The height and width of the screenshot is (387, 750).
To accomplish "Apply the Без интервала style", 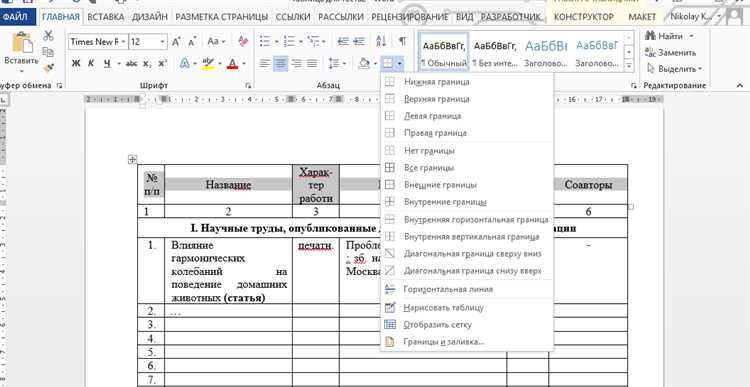I will pos(495,52).
